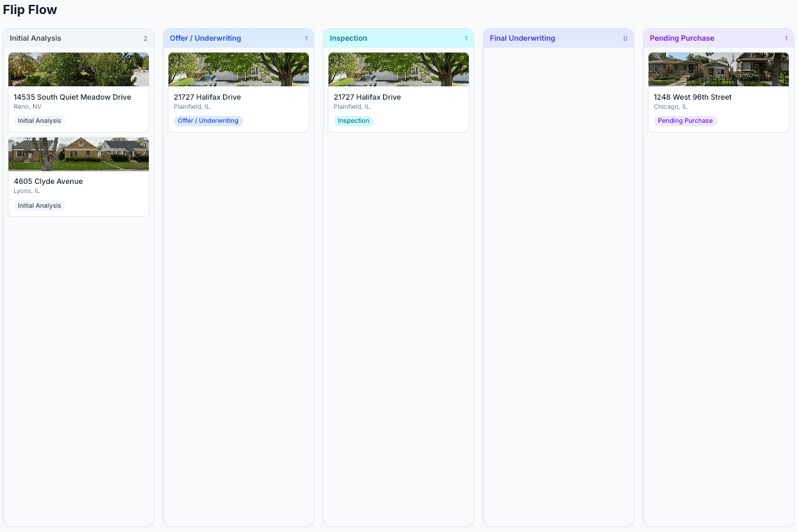Open the 1248 West 96th Street photo
Viewport: 798px width, 532px height.
point(718,69)
